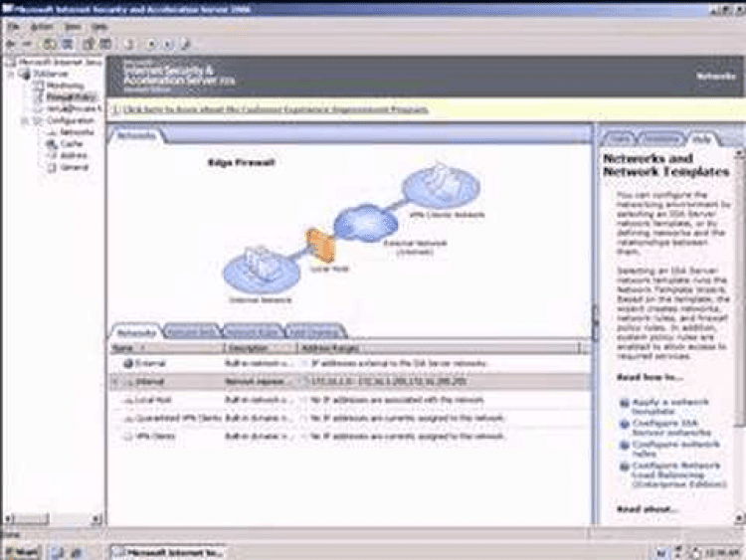Select the orange Local Host firewall in the diagram
The width and height of the screenshot is (746, 560).
(320, 245)
